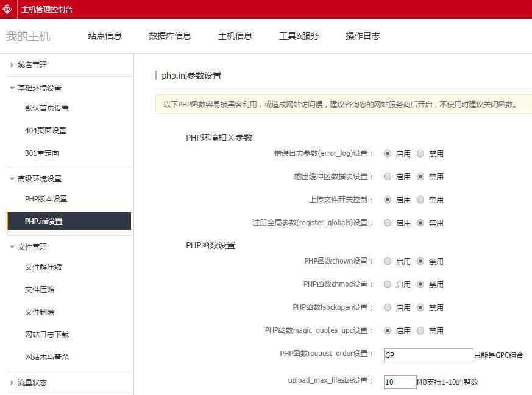The image size is (532, 395).
Task: Collapse the 文件管理 section arrow
Action: (x=12, y=247)
